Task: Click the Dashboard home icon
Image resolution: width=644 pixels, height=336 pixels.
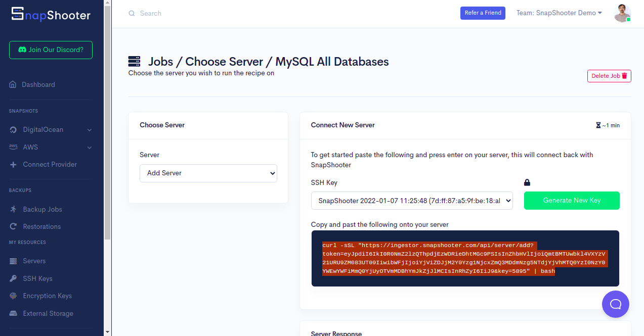Action: pos(13,84)
